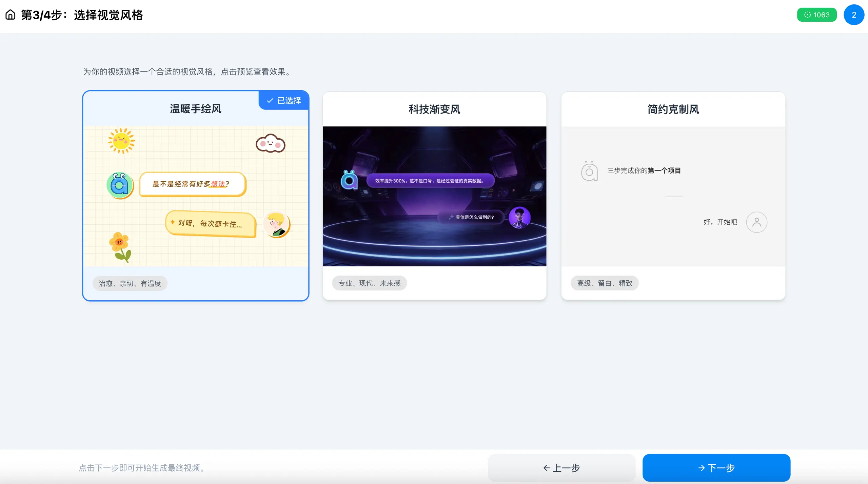Proceed with the 下一步 button

click(x=716, y=468)
